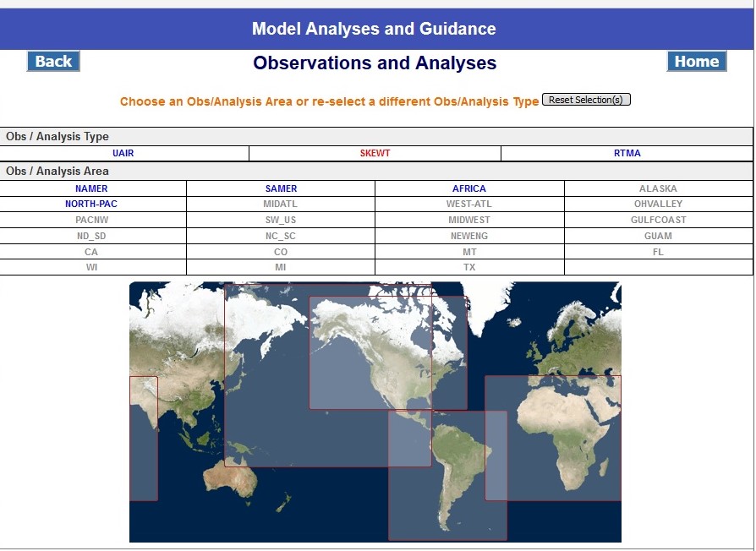Choose the SAMER area
This screenshot has width=756, height=551.
[281, 188]
